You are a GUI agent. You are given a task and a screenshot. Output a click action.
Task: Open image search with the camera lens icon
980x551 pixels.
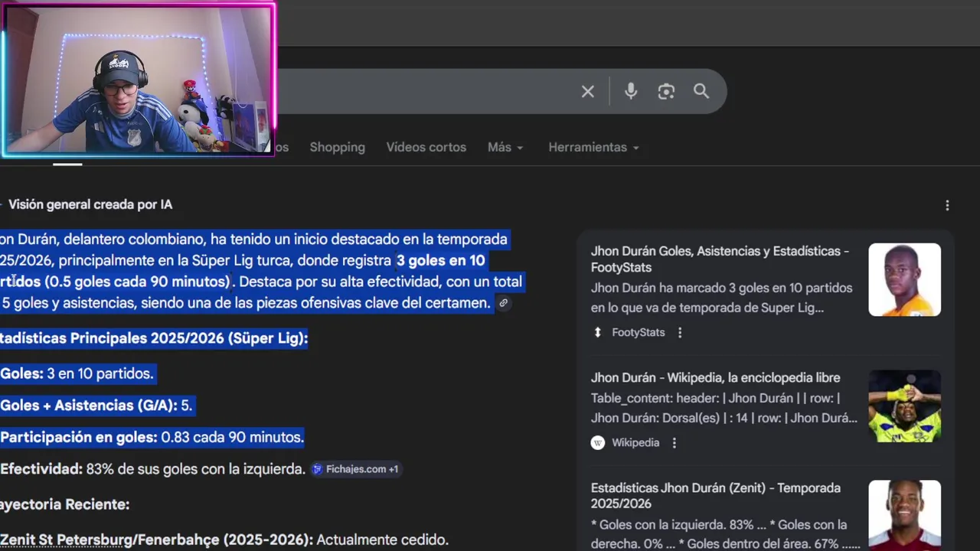pyautogui.click(x=666, y=92)
